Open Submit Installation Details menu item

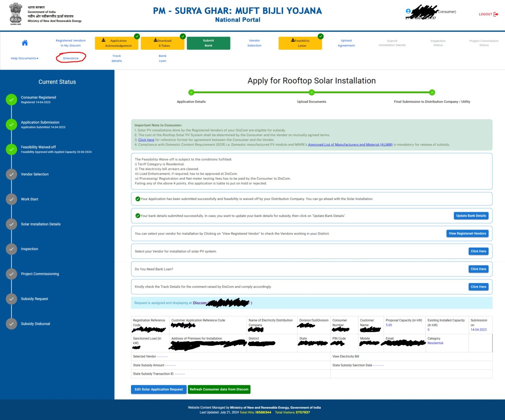tap(392, 43)
